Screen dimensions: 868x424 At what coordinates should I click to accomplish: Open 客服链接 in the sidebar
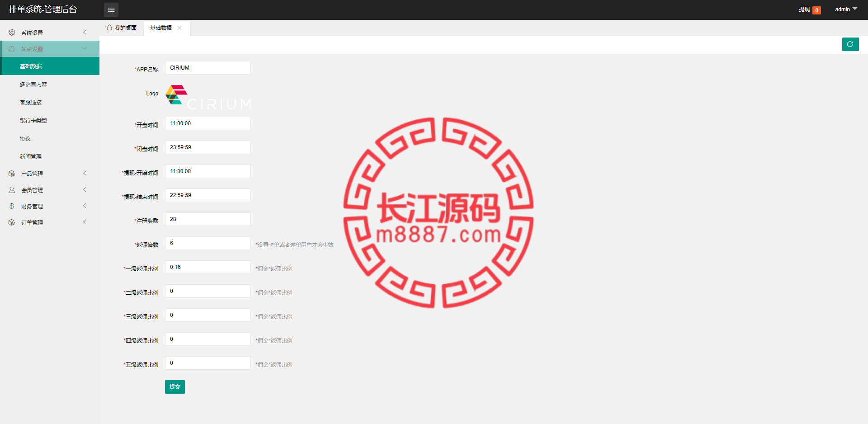(x=50, y=102)
